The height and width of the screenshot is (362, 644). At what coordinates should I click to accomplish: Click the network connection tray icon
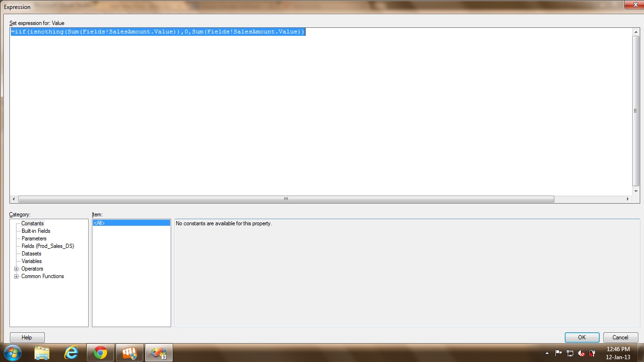click(570, 353)
